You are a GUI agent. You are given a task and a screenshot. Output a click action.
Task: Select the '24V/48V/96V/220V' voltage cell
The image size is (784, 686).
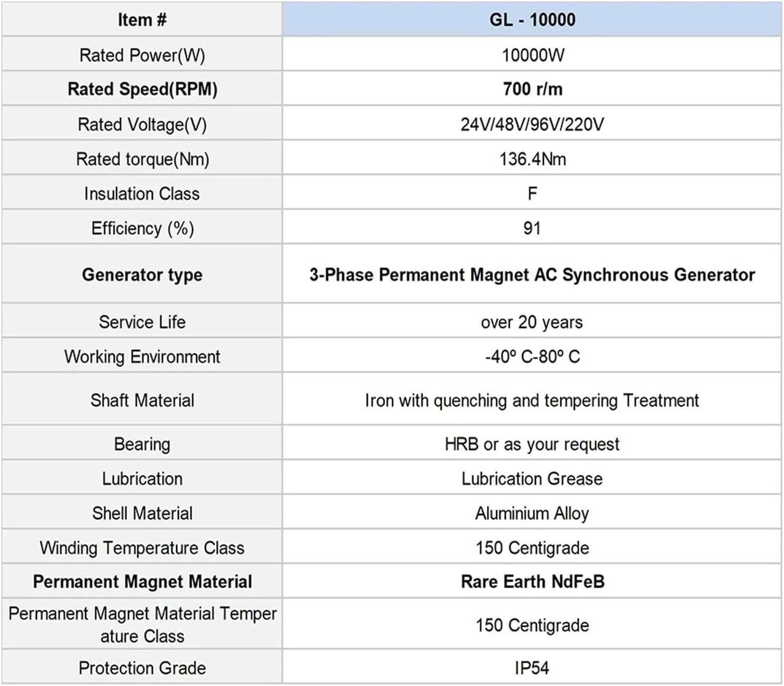(x=532, y=124)
